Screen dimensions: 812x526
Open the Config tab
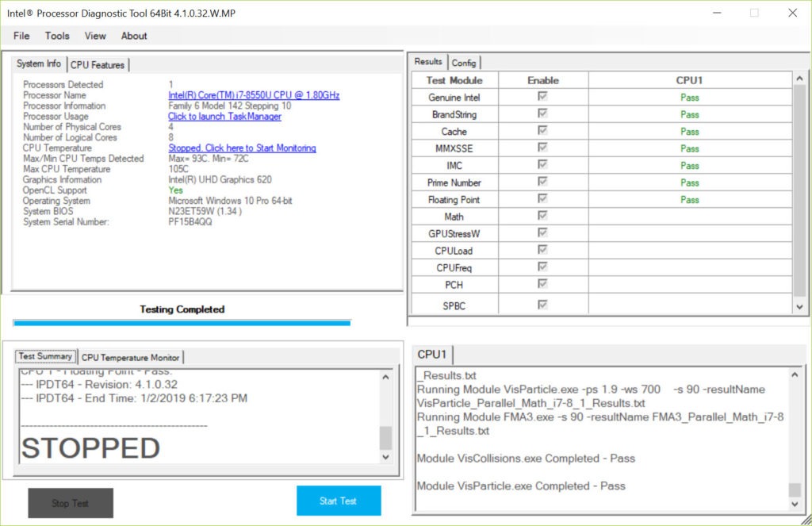point(463,63)
